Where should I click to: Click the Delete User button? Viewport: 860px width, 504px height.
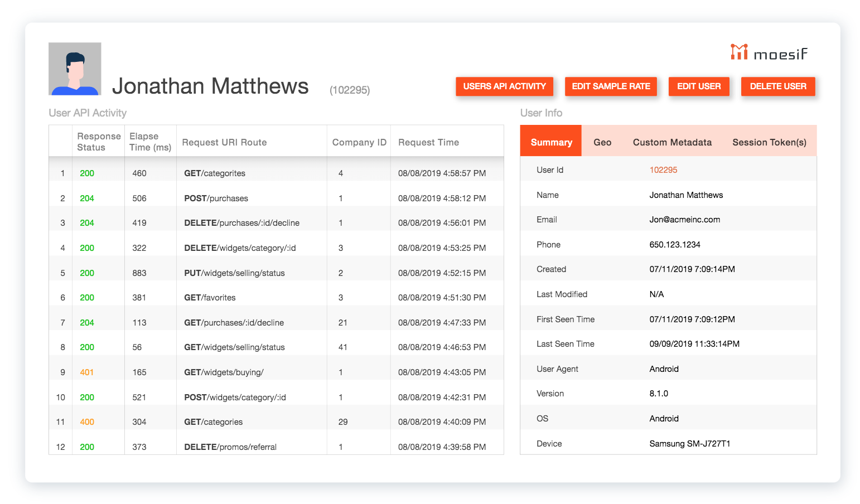click(x=777, y=86)
